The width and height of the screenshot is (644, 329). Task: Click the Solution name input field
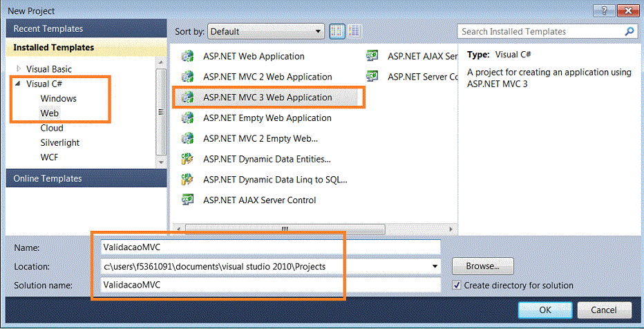click(x=271, y=285)
